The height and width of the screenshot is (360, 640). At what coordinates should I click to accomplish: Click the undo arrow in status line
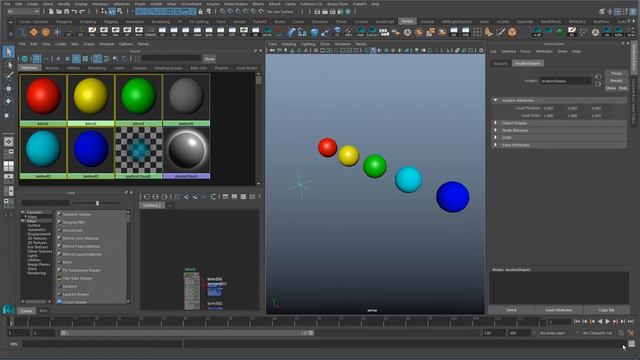coord(75,12)
